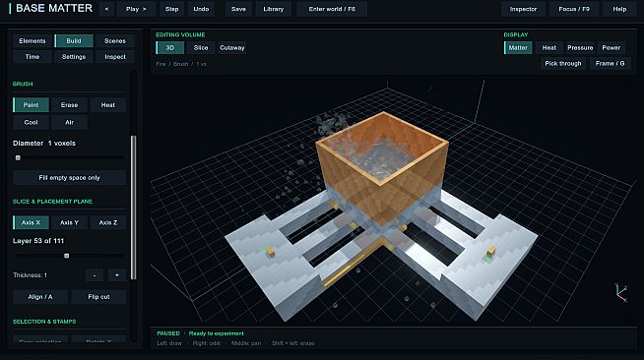Click Align / A button
644x360 pixels.
pyautogui.click(x=40, y=296)
